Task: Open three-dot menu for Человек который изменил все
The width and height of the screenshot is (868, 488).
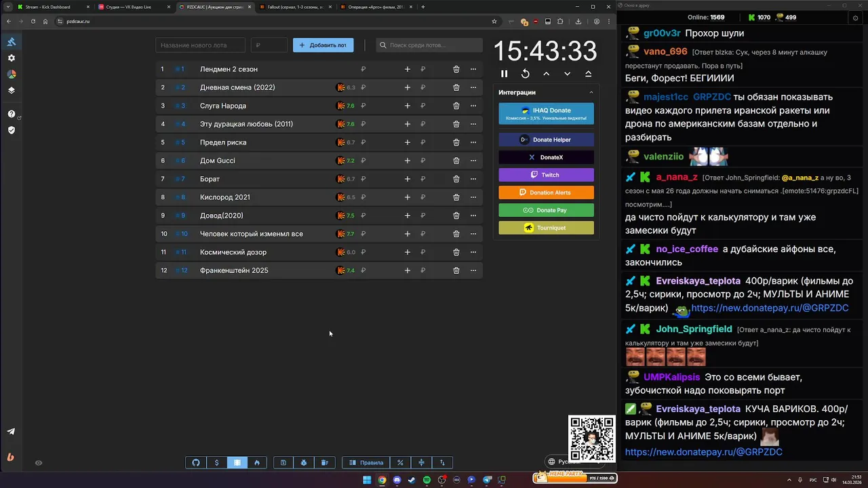Action: click(x=473, y=234)
